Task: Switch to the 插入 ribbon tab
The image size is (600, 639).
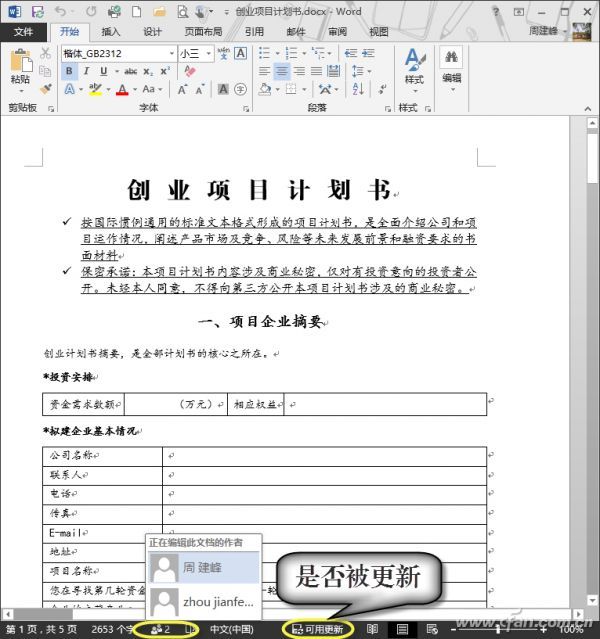Action: point(111,31)
